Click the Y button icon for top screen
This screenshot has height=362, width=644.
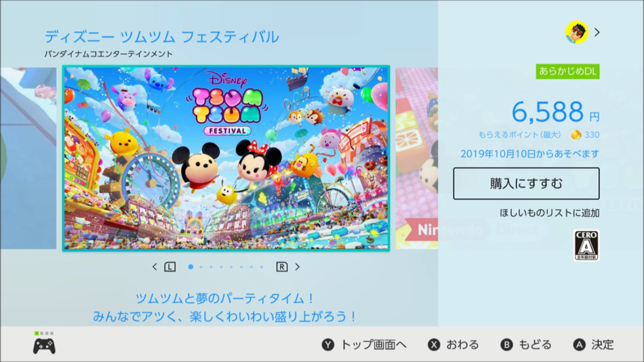(x=328, y=345)
